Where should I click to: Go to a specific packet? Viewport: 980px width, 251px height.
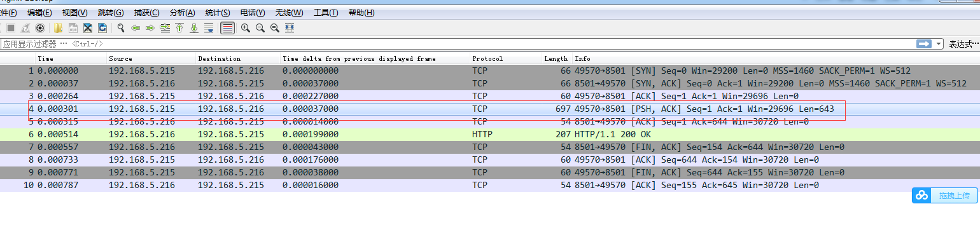[x=165, y=28]
